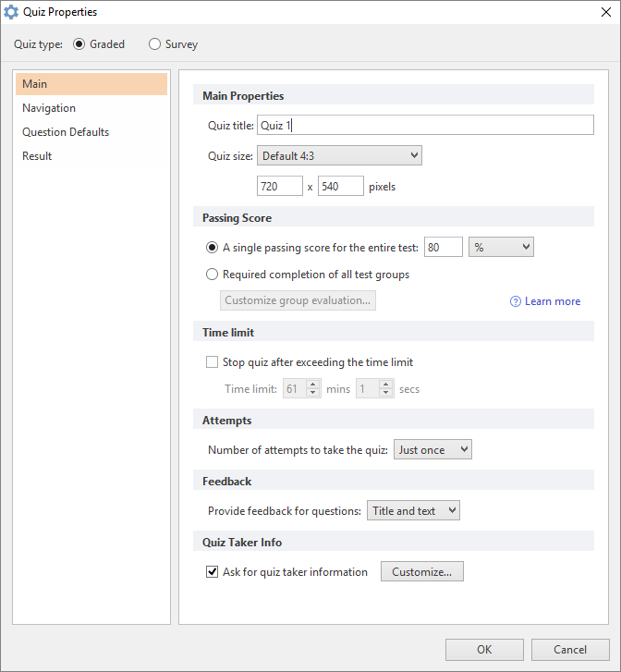Click the Customize... button
Screen dimensions: 621x672
pyautogui.click(x=421, y=572)
